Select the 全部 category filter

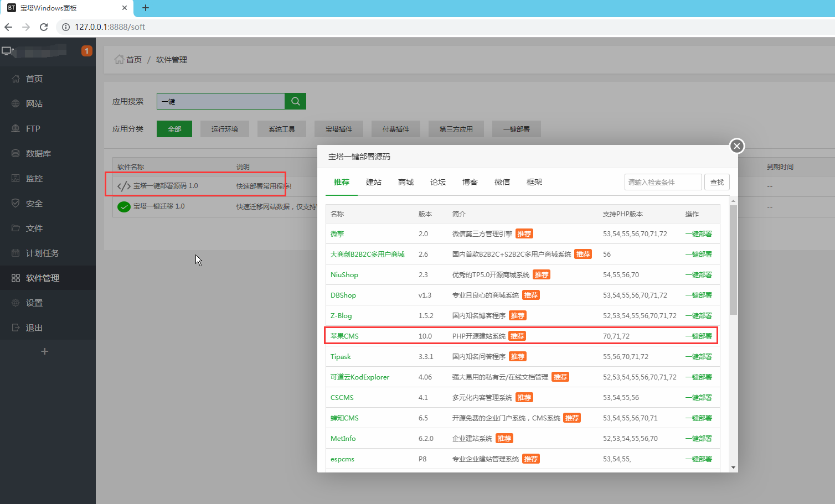[x=174, y=129]
